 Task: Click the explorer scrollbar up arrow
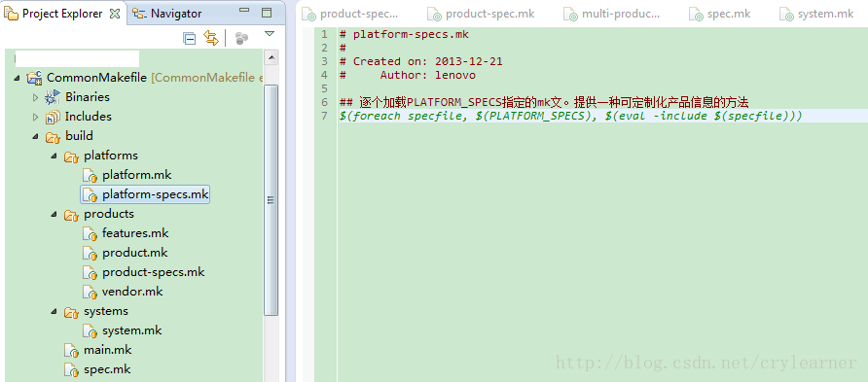[271, 56]
